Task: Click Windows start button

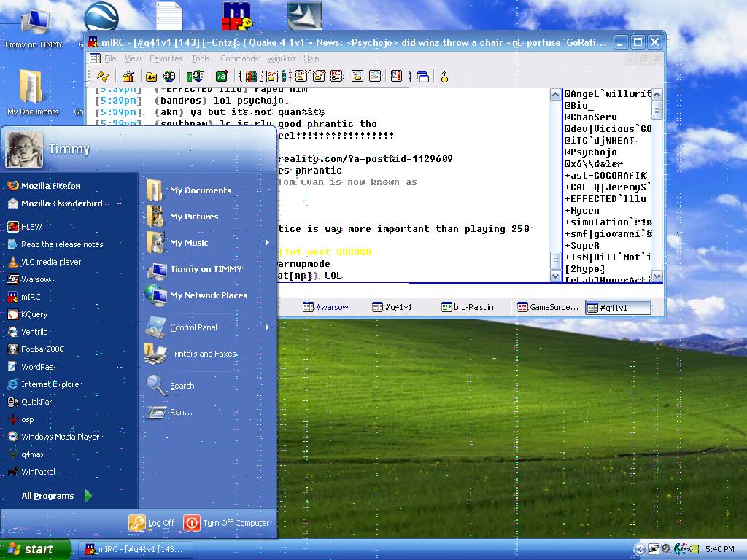Action: (35, 549)
